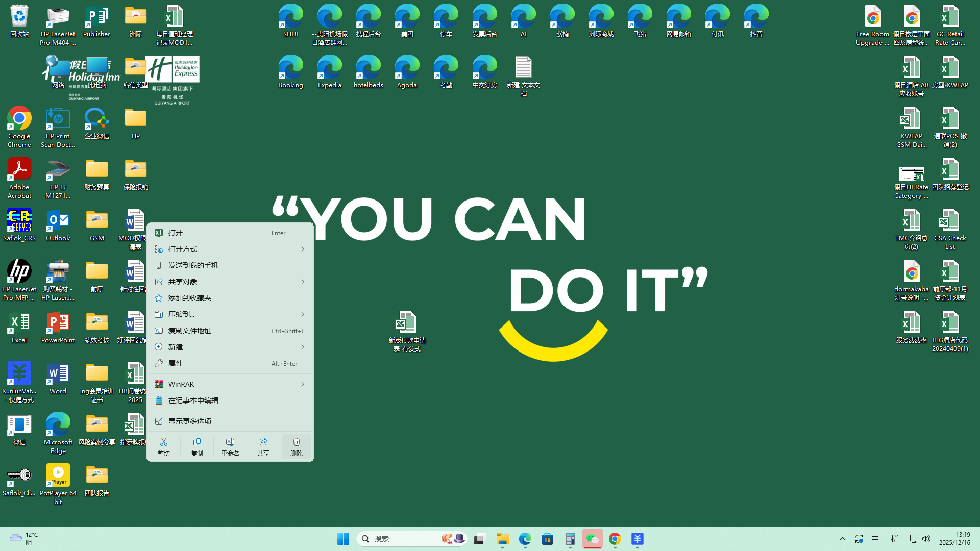Show hidden tray icons chevron
This screenshot has height=551, width=980.
[x=843, y=539]
